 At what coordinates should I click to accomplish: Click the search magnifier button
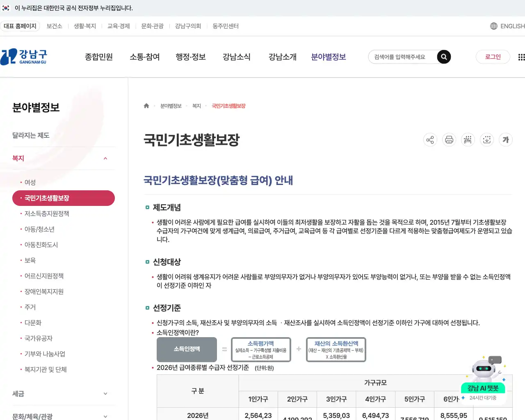click(444, 57)
